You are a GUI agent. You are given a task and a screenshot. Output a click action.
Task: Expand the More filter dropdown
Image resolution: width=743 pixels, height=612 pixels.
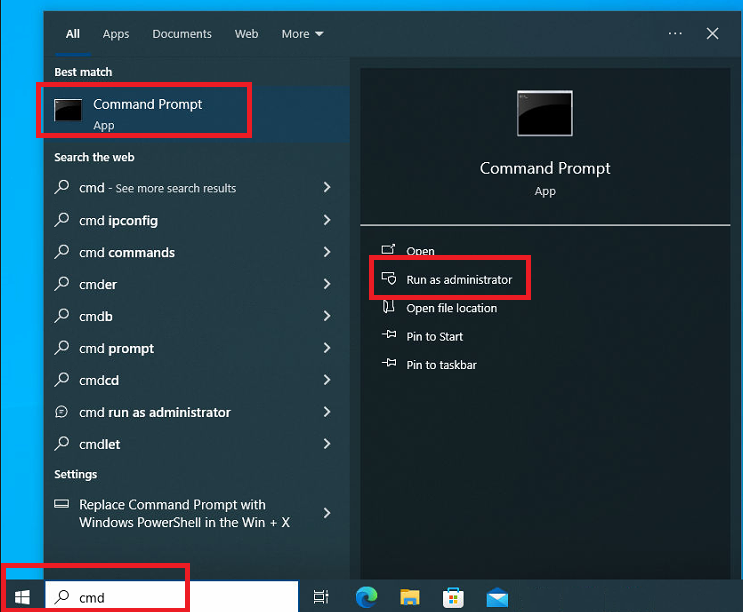[x=302, y=34]
